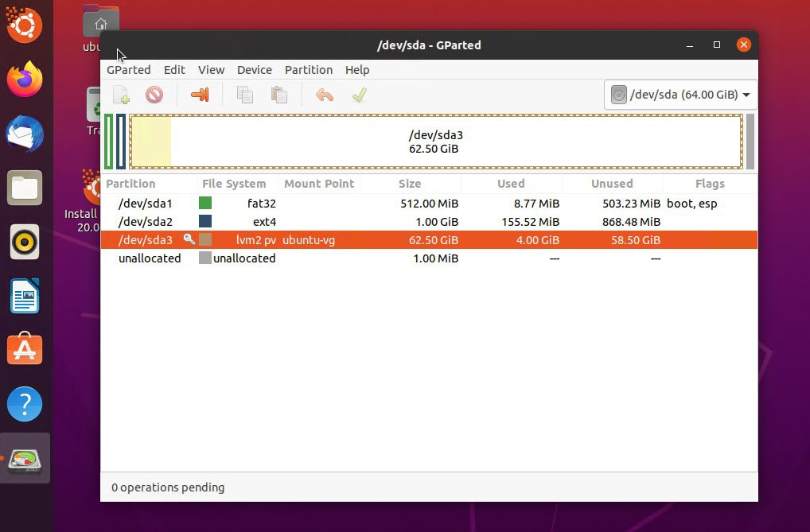810x532 pixels.
Task: Select the /dev/sda2 partition row
Action: click(429, 222)
